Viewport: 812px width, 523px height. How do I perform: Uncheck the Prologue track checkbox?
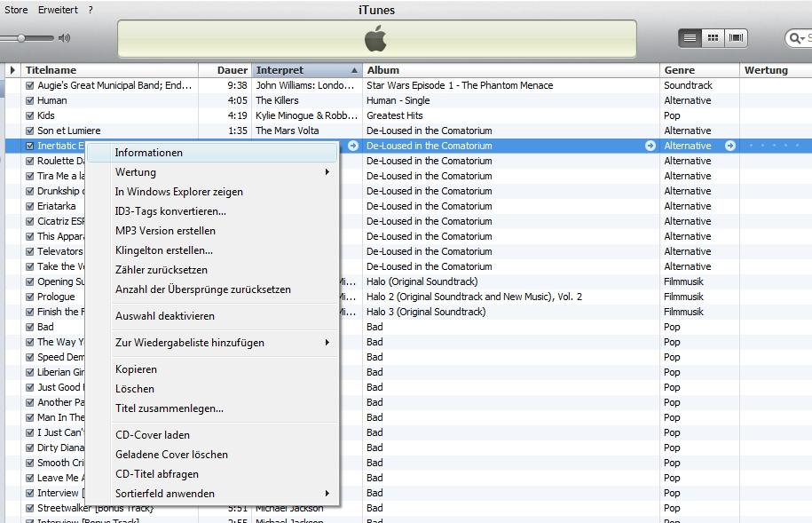pos(30,297)
